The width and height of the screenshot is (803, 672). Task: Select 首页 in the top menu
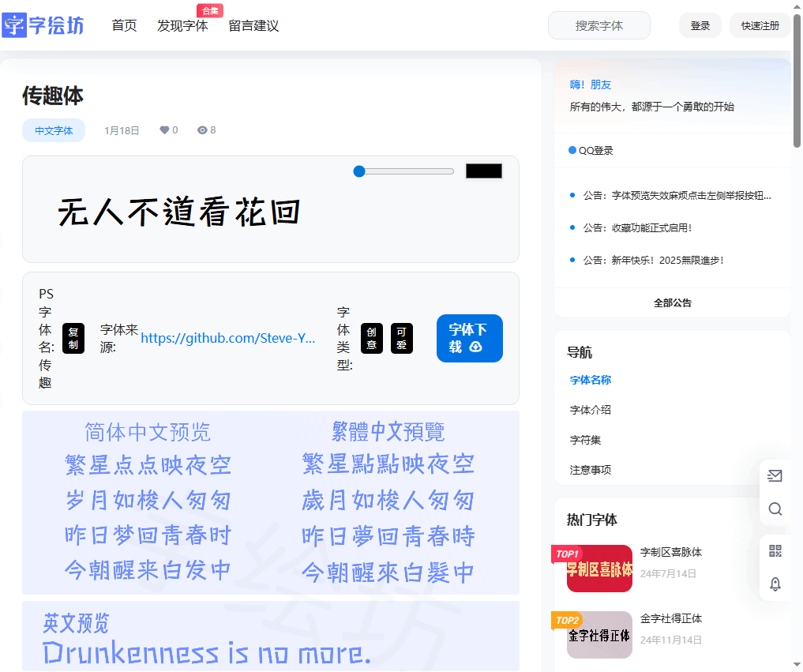[124, 25]
